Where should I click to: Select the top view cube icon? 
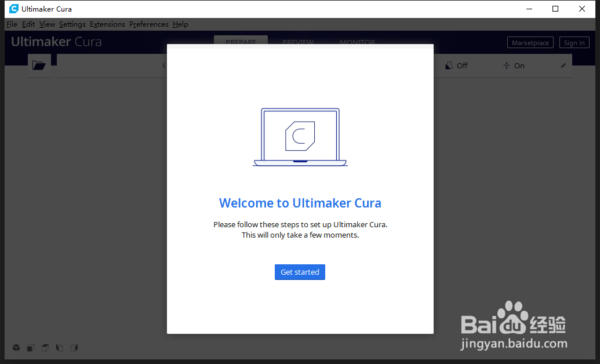coord(45,348)
